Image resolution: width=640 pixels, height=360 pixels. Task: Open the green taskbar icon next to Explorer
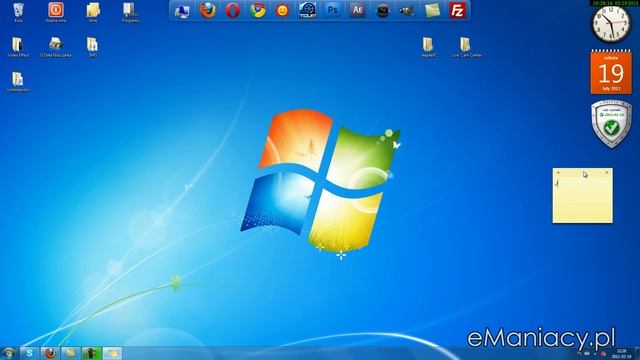tap(91, 353)
